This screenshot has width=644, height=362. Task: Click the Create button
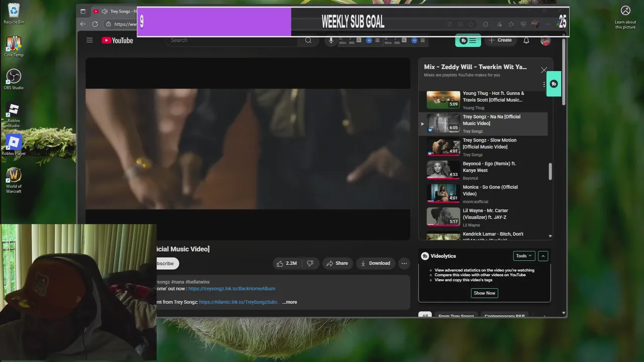coord(500,40)
